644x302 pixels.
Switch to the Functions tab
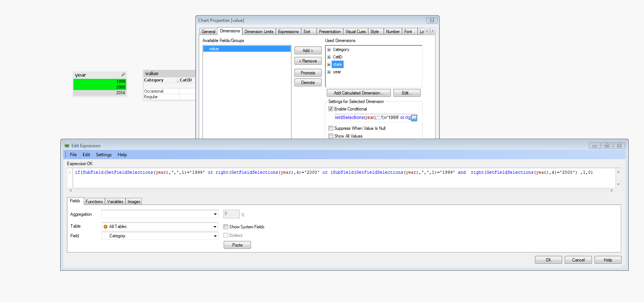tap(94, 202)
